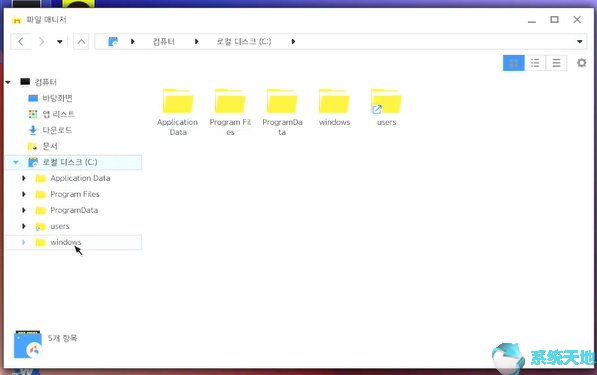Image resolution: width=597 pixels, height=375 pixels.
Task: Expand Program Files in sidebar tree
Action: click(24, 194)
